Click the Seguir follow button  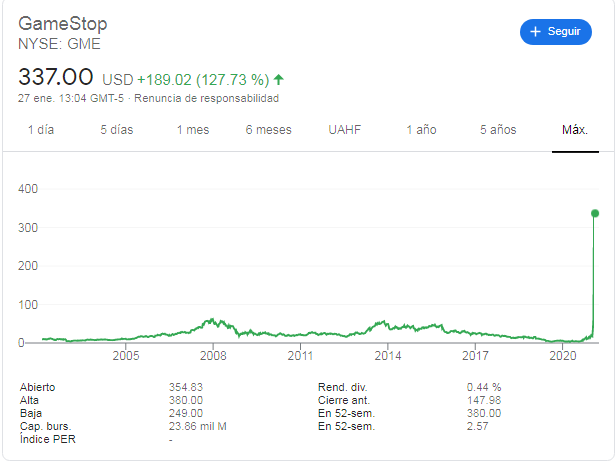coord(555,32)
